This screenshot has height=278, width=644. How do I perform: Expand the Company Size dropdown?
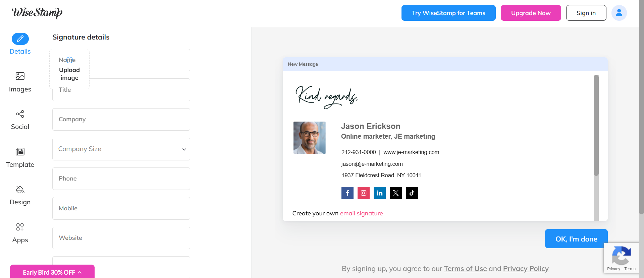click(121, 149)
